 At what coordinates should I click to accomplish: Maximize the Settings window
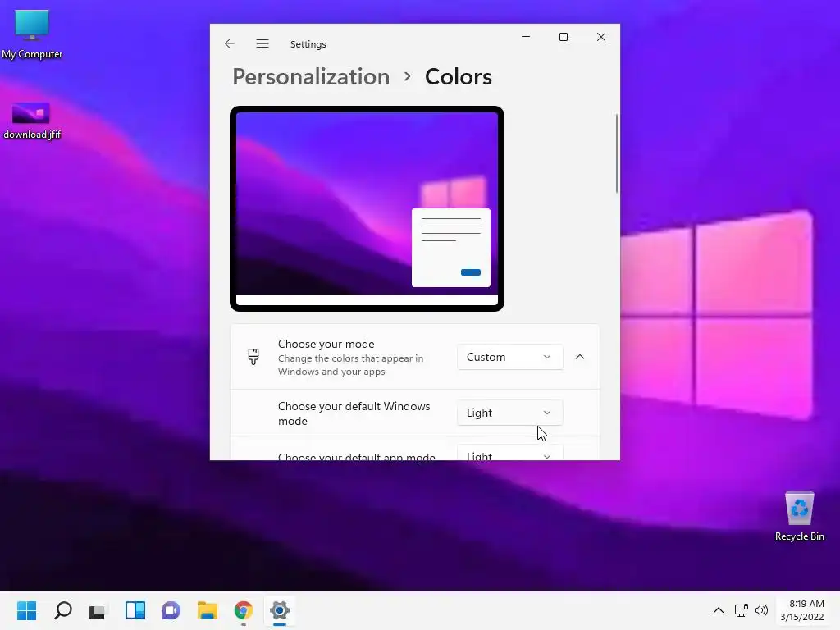tap(563, 36)
